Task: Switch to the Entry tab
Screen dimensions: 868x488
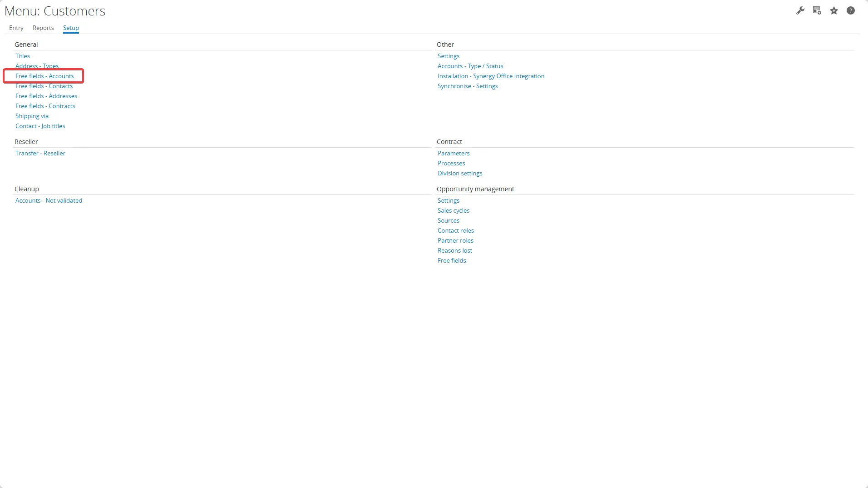Action: pos(16,28)
